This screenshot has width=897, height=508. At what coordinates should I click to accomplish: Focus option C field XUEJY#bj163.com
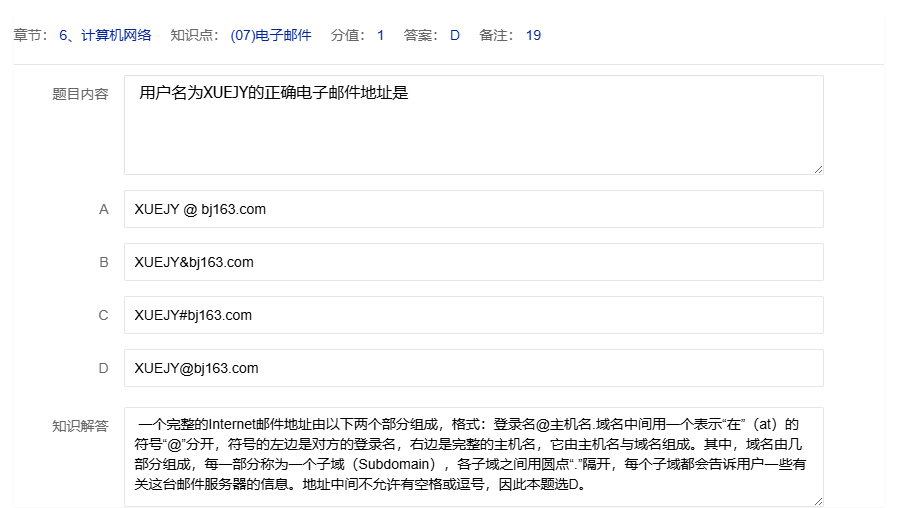click(x=473, y=315)
